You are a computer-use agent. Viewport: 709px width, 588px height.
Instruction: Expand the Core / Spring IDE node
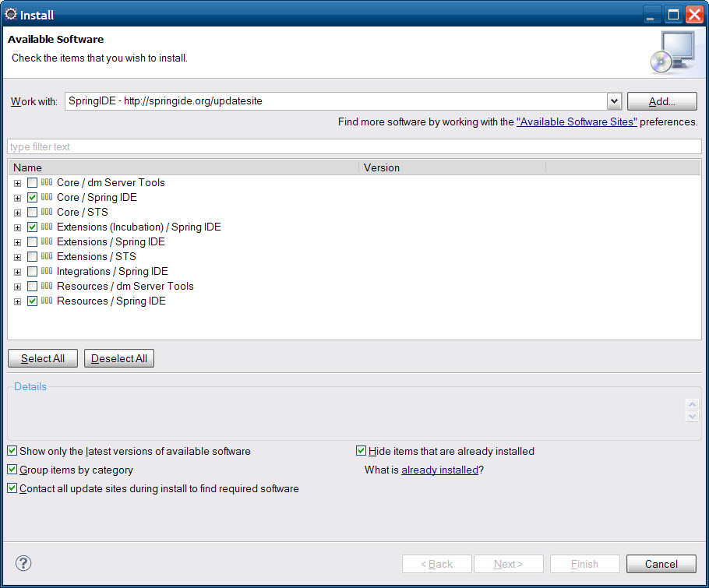(x=17, y=199)
